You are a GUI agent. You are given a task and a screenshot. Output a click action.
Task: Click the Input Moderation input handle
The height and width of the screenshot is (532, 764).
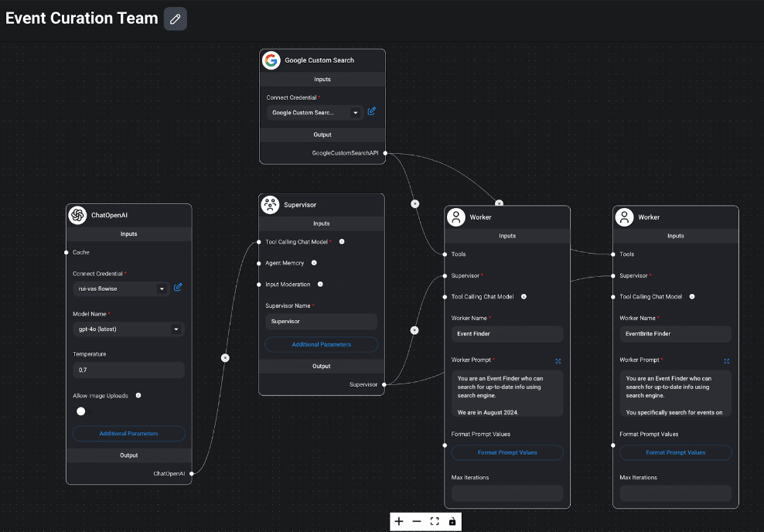coord(259,285)
